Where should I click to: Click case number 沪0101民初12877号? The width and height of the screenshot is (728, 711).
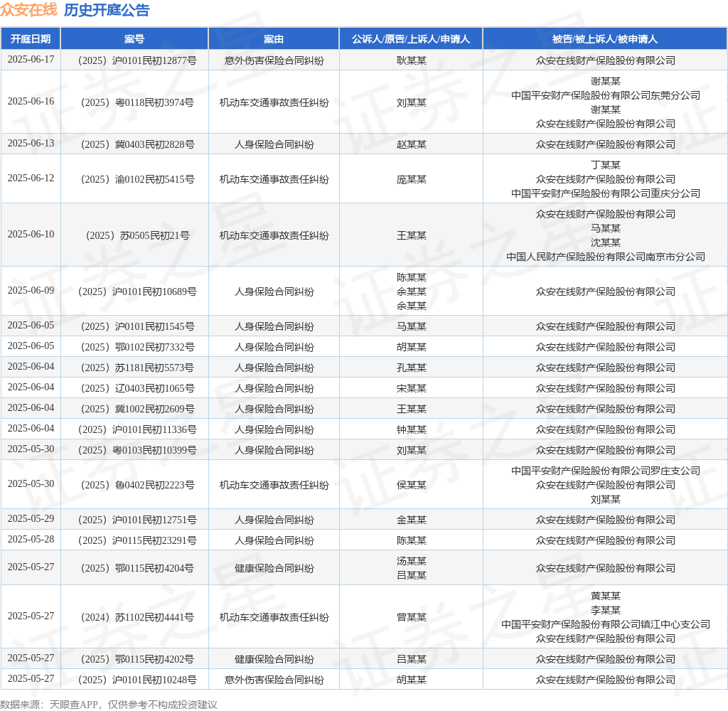click(137, 60)
